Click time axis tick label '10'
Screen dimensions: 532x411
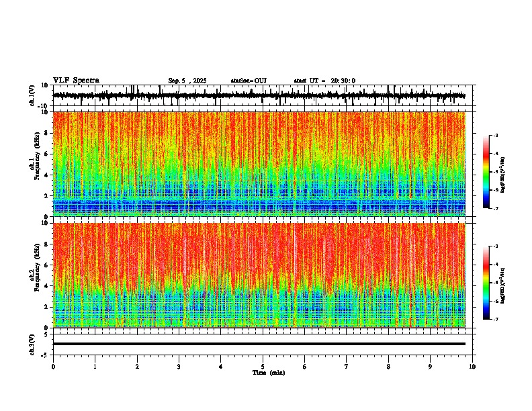point(472,367)
